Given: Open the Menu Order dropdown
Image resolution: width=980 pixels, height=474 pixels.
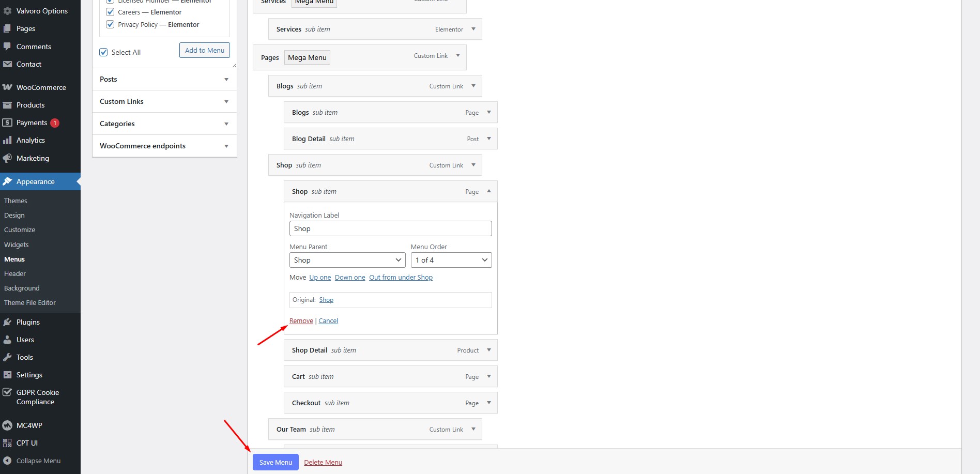Looking at the screenshot, I should pos(451,260).
